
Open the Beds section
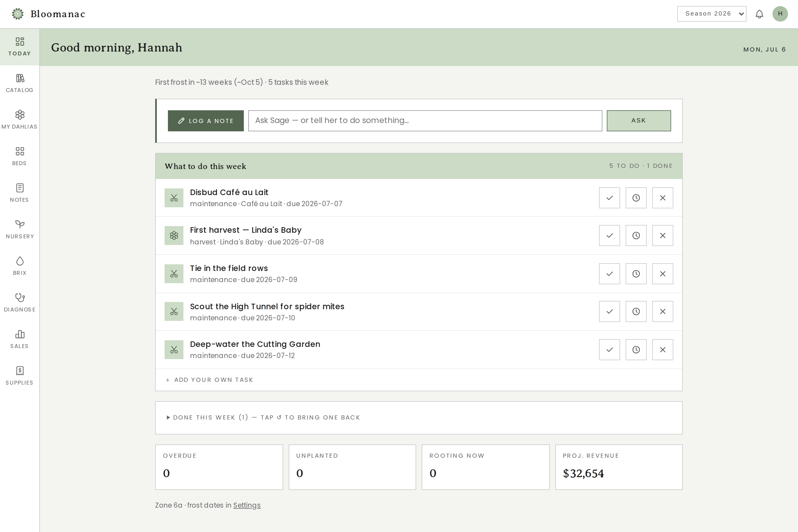pos(20,157)
